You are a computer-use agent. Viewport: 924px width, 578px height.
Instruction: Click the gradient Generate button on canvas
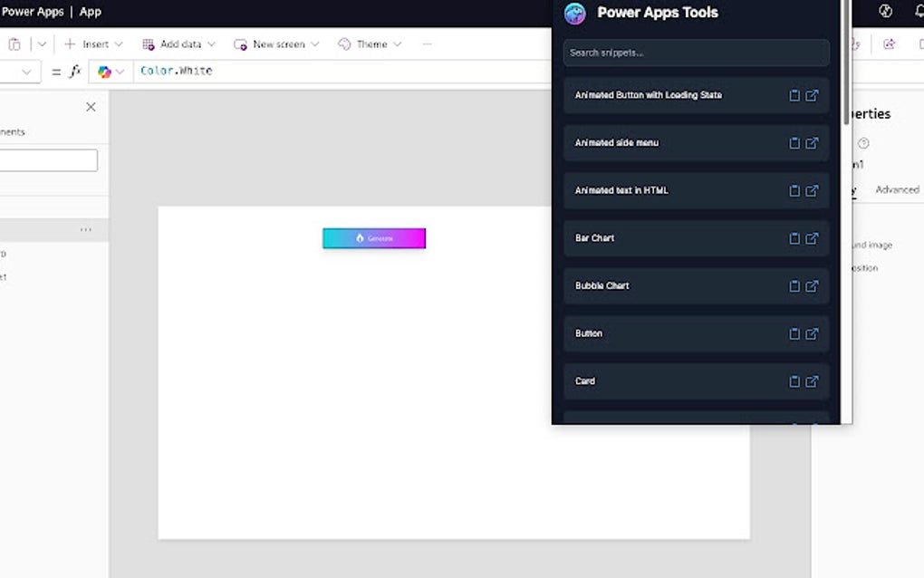pyautogui.click(x=374, y=238)
